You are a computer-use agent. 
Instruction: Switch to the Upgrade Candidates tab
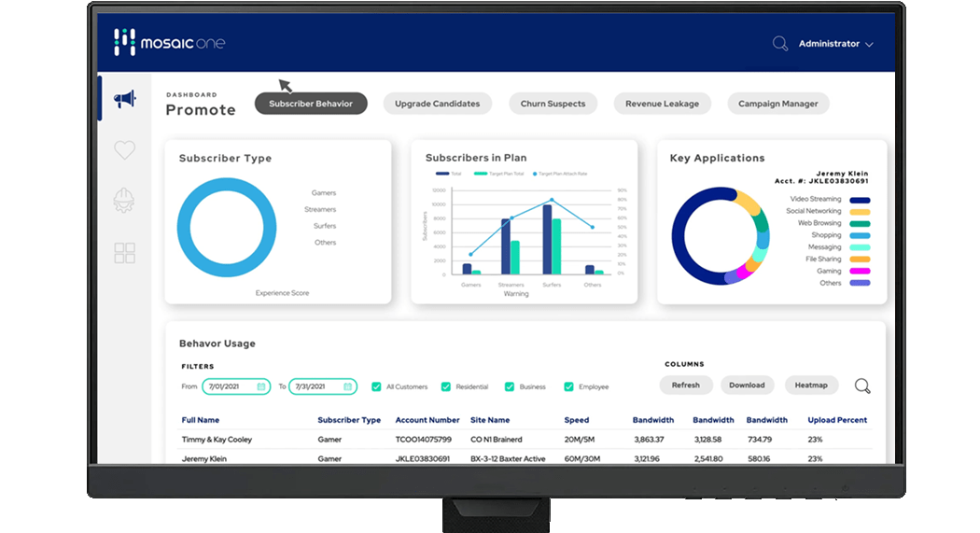coord(437,104)
